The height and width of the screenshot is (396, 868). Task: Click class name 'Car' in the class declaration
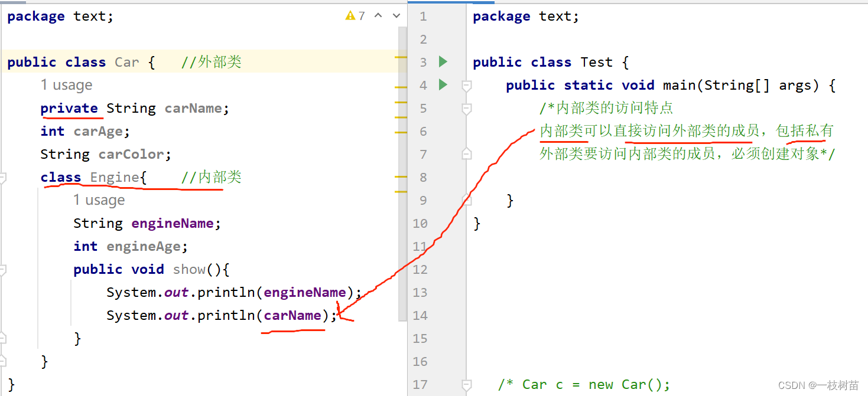coord(127,63)
